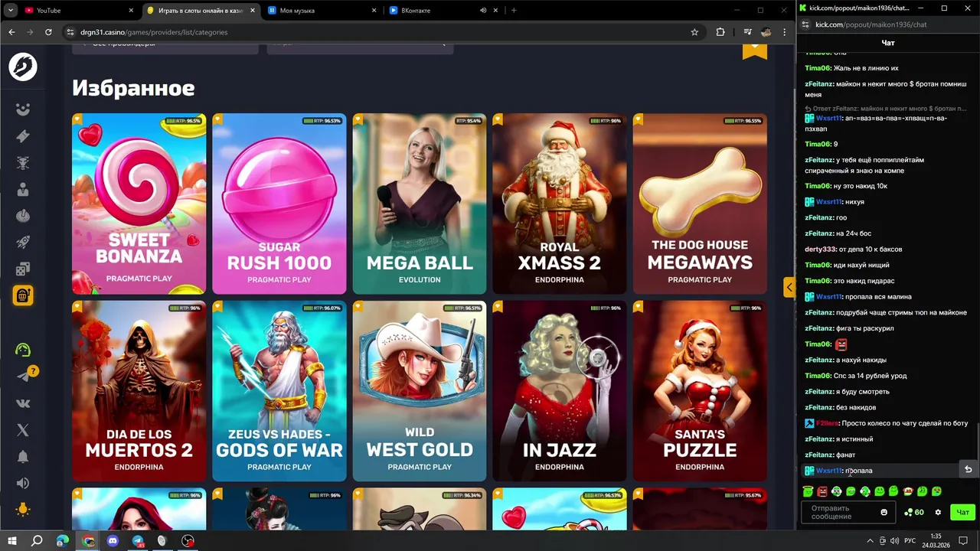Open the Chrome extensions puzzle icon
The image size is (980, 551).
click(720, 32)
